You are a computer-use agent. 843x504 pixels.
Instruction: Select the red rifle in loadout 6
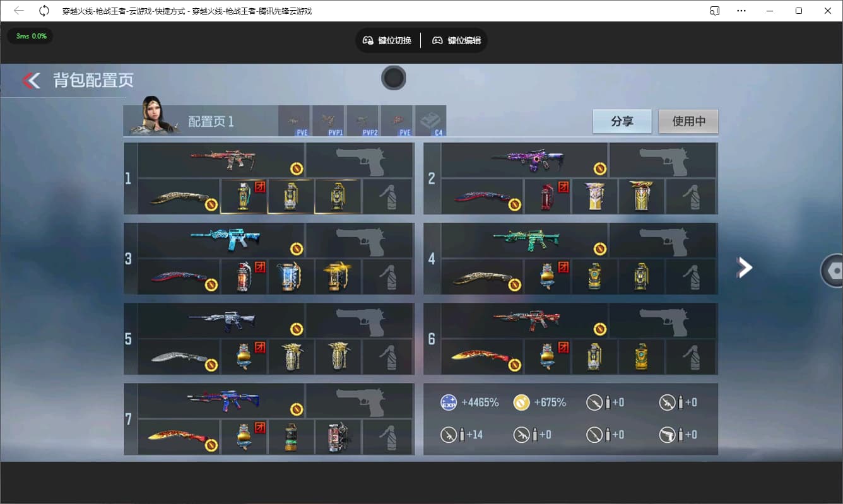pyautogui.click(x=525, y=320)
